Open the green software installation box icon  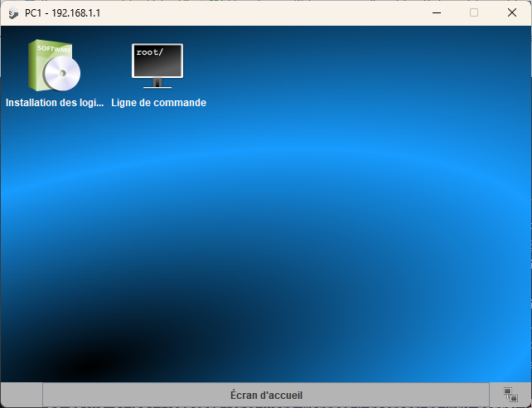pos(54,66)
